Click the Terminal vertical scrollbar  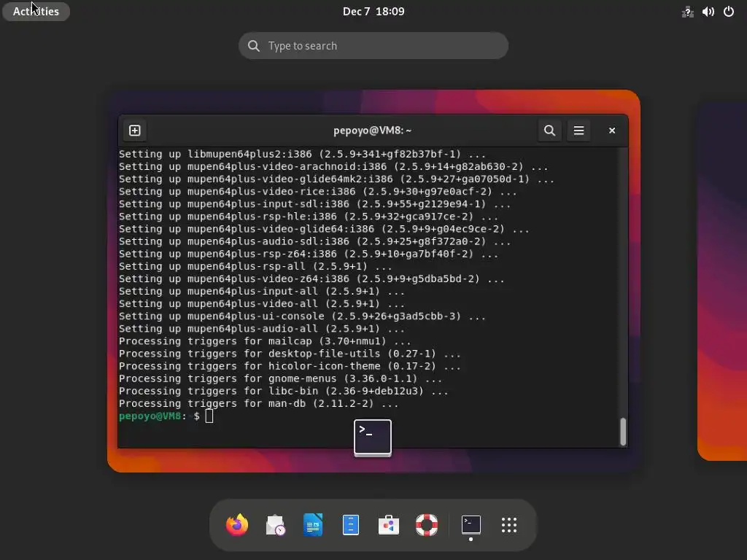tap(623, 432)
